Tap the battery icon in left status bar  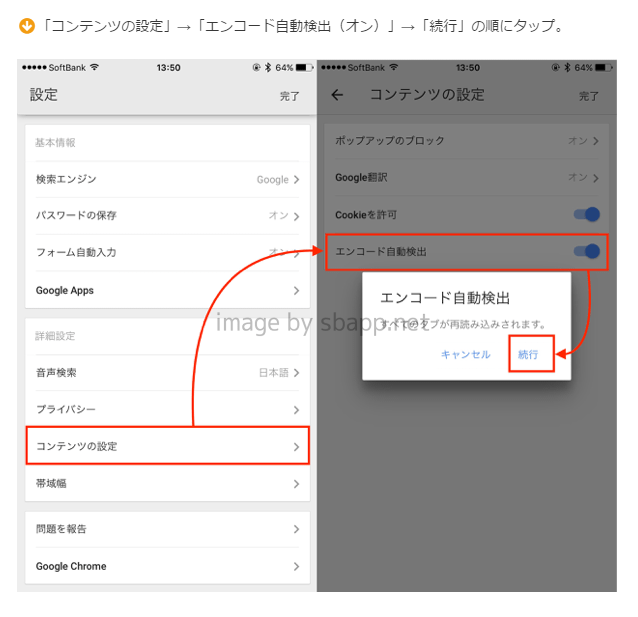(x=304, y=67)
